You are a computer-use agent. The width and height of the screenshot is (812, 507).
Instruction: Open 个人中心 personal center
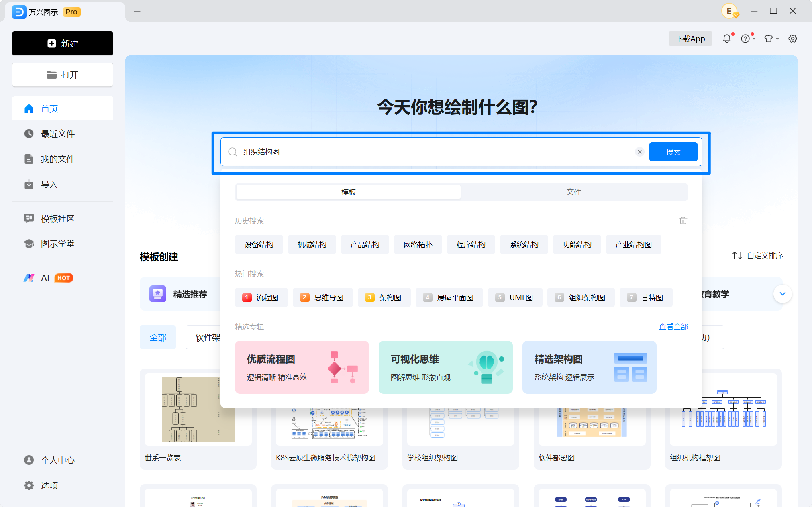(63, 460)
